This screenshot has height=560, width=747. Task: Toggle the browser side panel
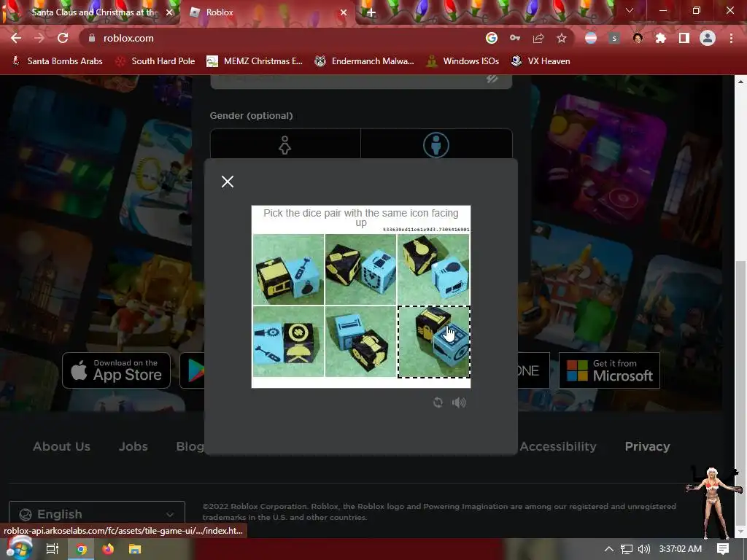[x=684, y=38]
